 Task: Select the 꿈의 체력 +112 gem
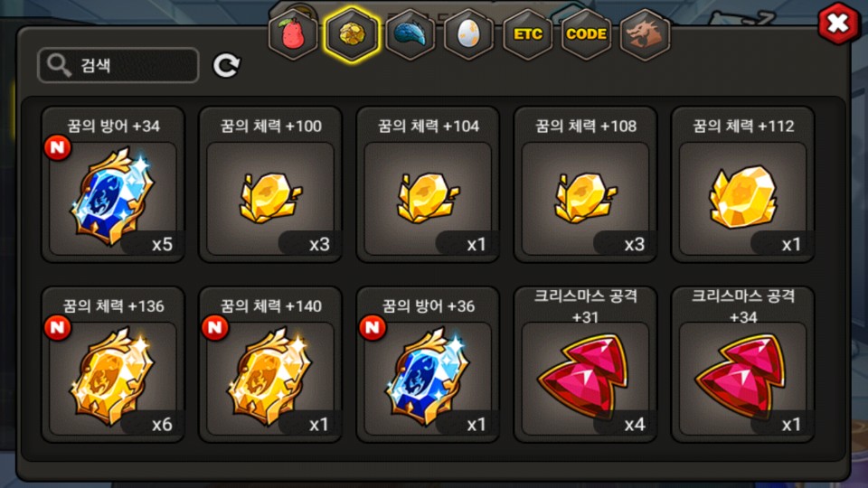click(742, 184)
